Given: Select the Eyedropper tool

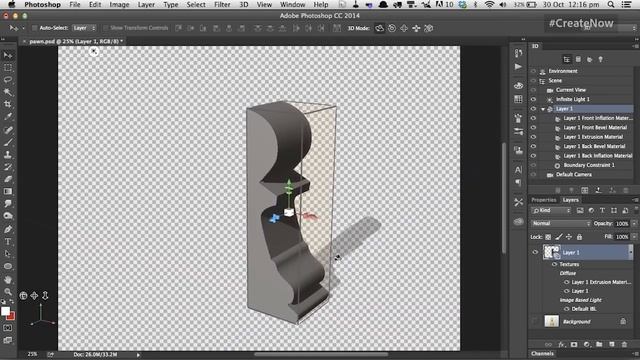Looking at the screenshot, I should tap(8, 117).
